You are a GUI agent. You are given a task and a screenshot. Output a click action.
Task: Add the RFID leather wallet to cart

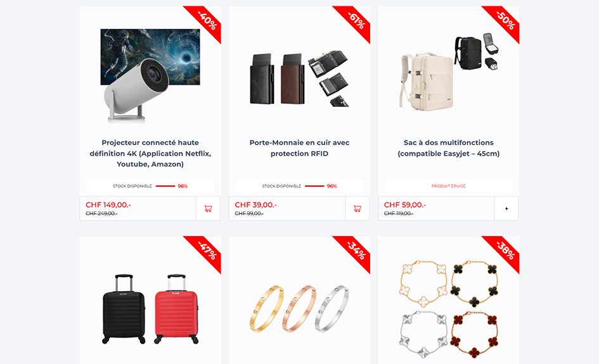pos(357,209)
